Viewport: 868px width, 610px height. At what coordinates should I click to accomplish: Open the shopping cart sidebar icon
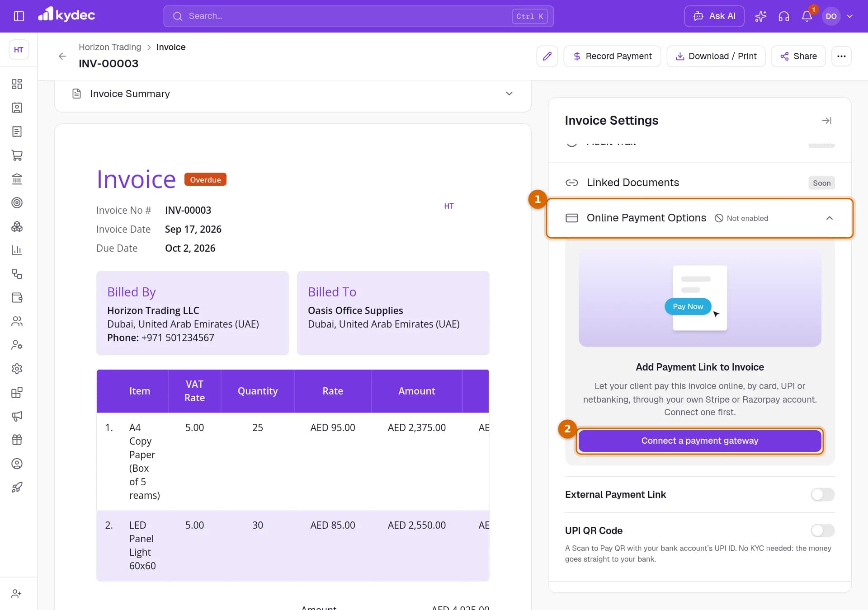[17, 155]
